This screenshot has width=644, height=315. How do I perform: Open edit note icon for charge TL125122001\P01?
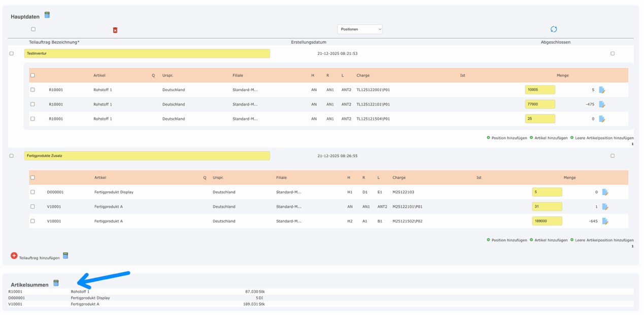pyautogui.click(x=602, y=90)
